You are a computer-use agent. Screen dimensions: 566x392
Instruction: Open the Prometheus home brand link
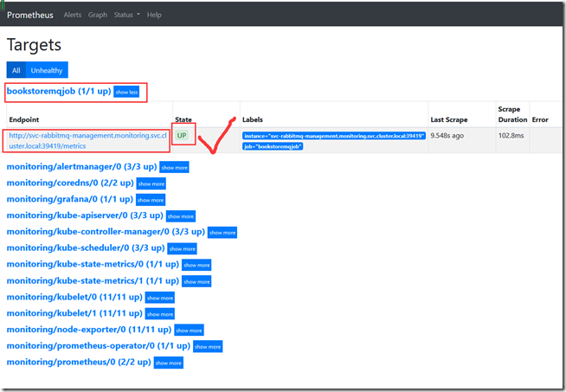click(x=30, y=15)
